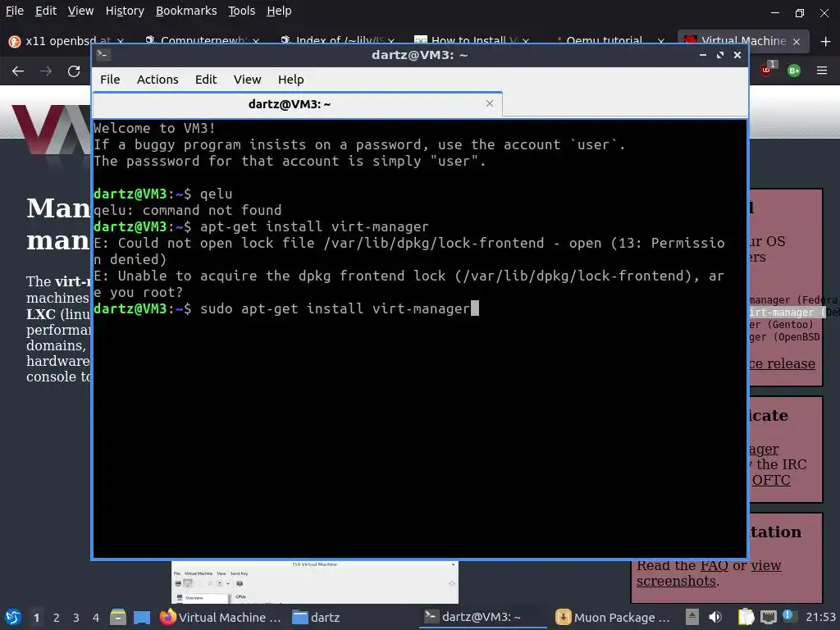Close the dartz@VM3 terminal tab
Screen dimensions: 840x630
pyautogui.click(x=489, y=103)
